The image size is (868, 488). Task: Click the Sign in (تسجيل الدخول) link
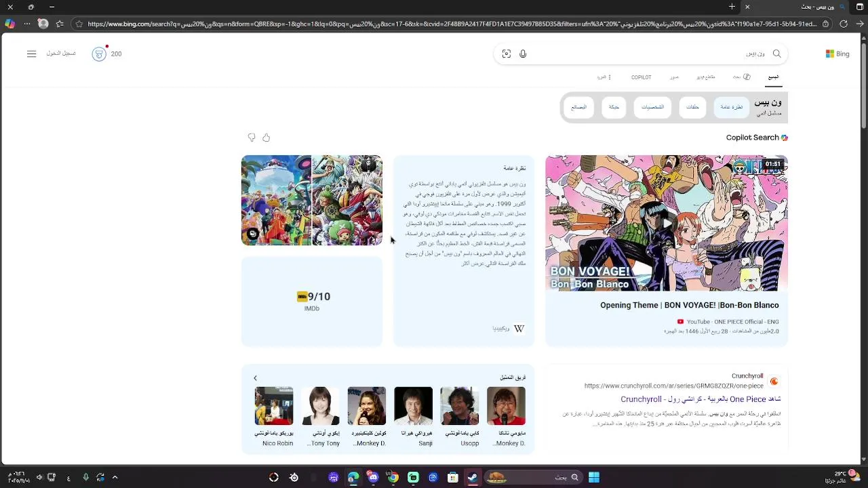61,54
